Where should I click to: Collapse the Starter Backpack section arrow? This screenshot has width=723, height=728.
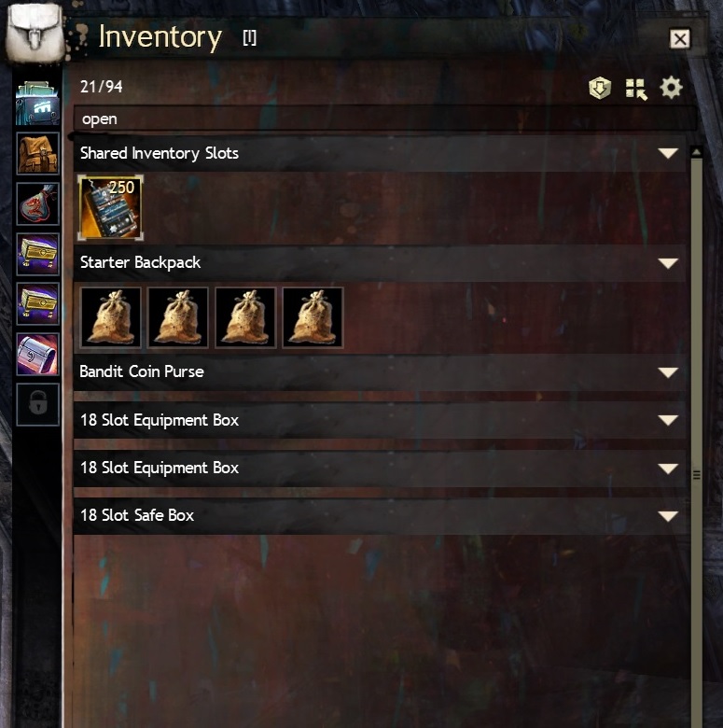click(x=668, y=263)
